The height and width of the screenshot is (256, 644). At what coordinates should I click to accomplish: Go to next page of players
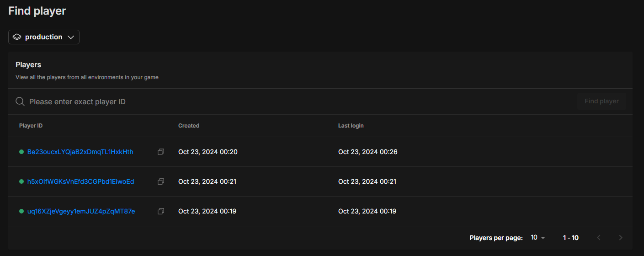coord(620,238)
